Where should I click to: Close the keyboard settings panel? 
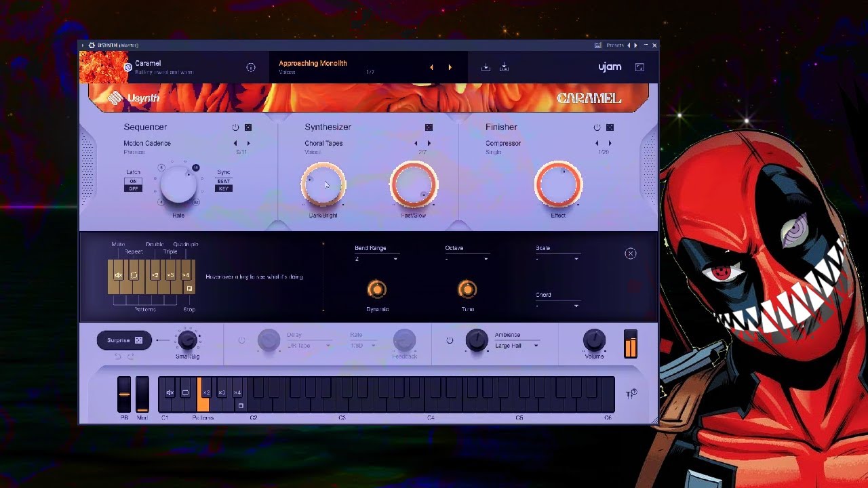click(631, 253)
